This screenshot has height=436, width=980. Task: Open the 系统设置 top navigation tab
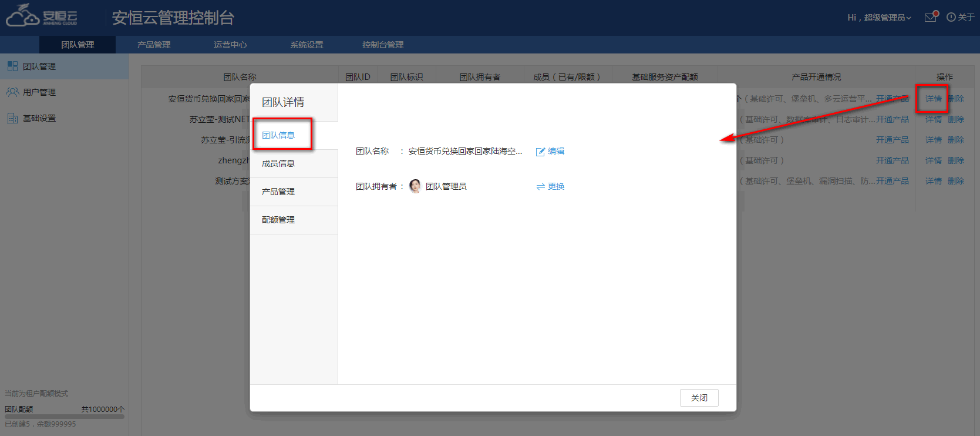[x=307, y=45]
